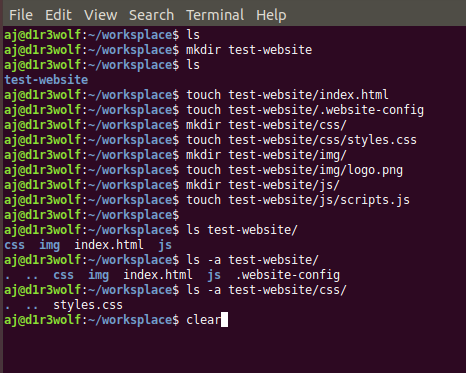Open the File menu
The height and width of the screenshot is (373, 466).
21,15
